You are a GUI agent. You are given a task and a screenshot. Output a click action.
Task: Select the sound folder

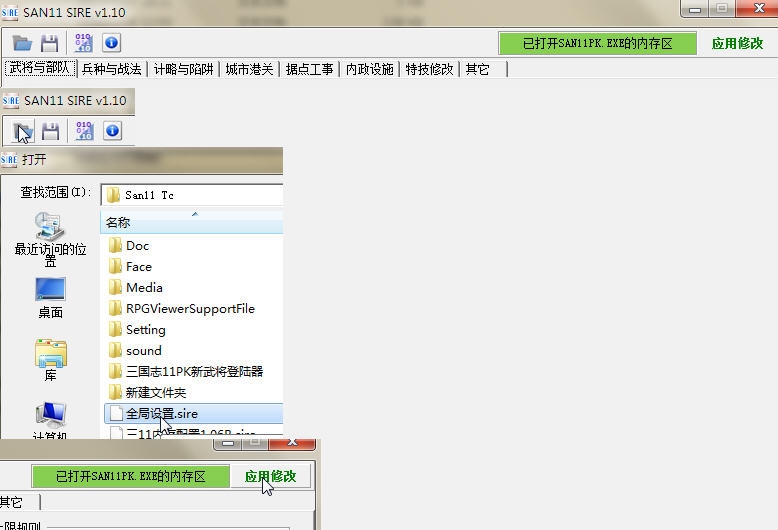click(x=135, y=350)
